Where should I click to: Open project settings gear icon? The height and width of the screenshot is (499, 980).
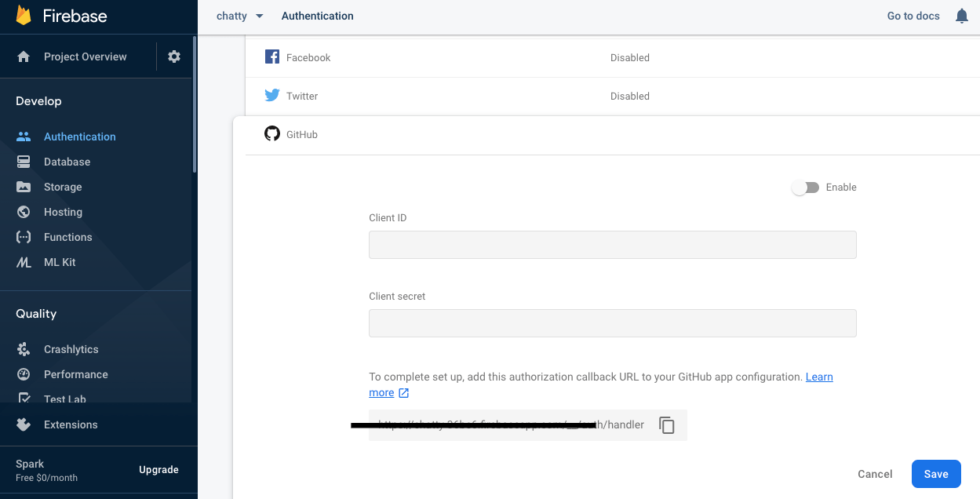tap(174, 56)
